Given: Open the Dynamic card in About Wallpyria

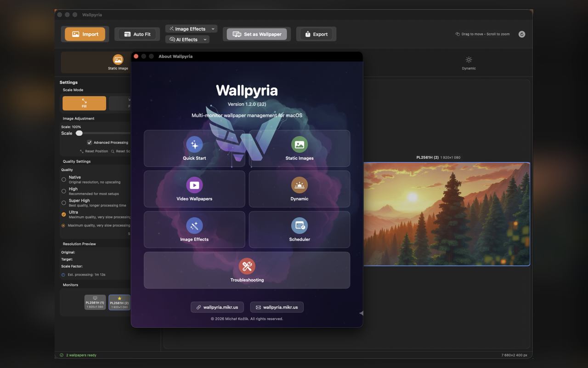Looking at the screenshot, I should coord(300,189).
